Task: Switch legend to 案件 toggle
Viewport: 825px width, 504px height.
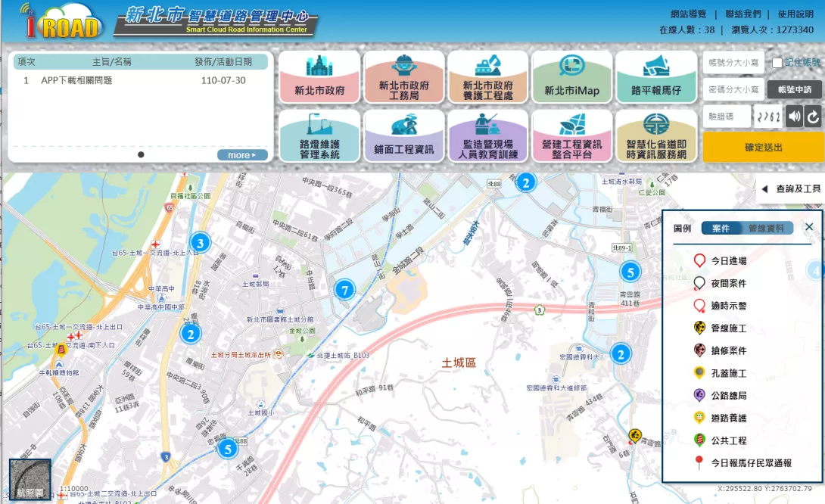Action: point(721,228)
